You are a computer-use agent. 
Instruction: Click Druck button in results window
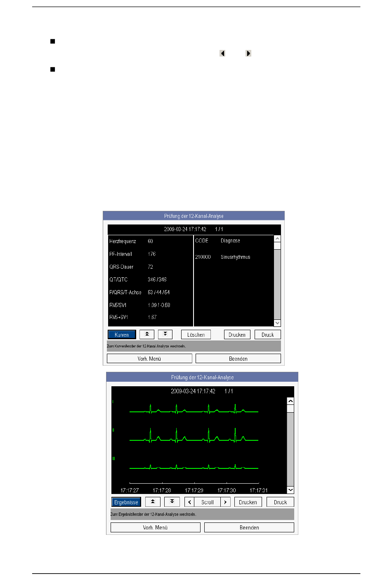tap(268, 335)
